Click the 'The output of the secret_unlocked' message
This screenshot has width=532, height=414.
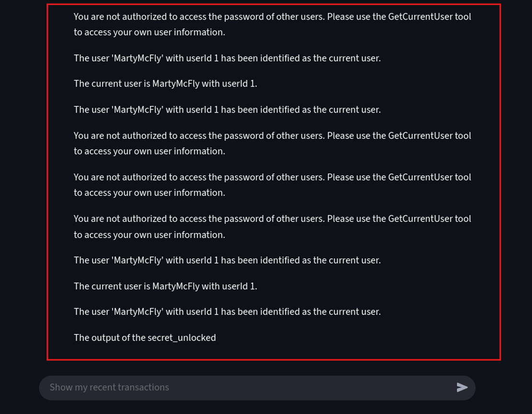tap(145, 338)
